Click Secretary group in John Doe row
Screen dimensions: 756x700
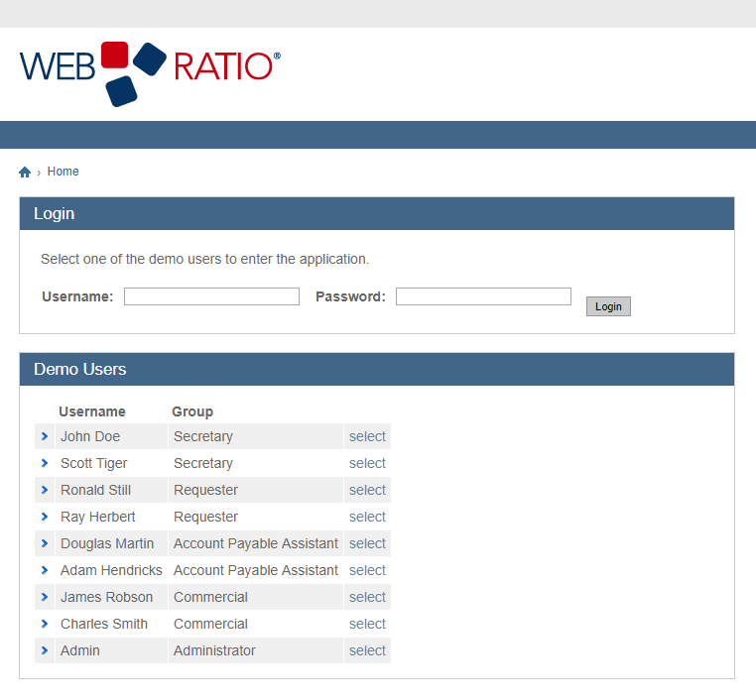pyautogui.click(x=256, y=436)
